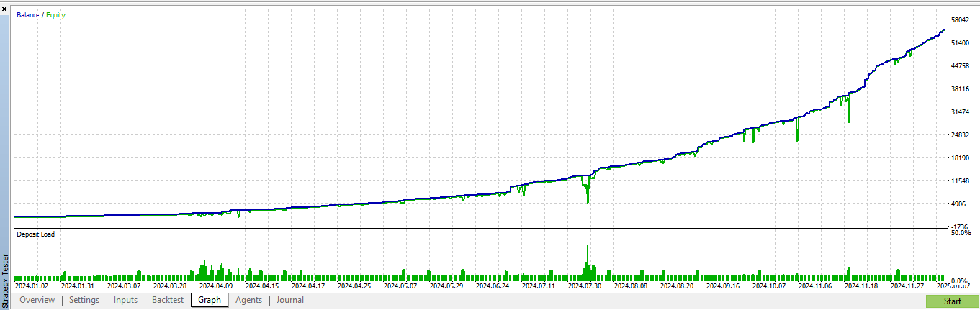Click the 58042 value on the axis
The width and height of the screenshot is (980, 310).
pos(961,20)
